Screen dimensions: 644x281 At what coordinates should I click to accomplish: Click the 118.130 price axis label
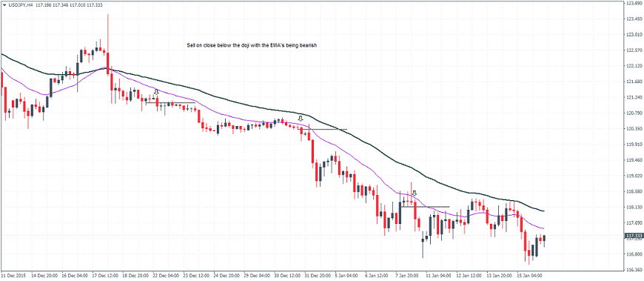[x=635, y=208]
